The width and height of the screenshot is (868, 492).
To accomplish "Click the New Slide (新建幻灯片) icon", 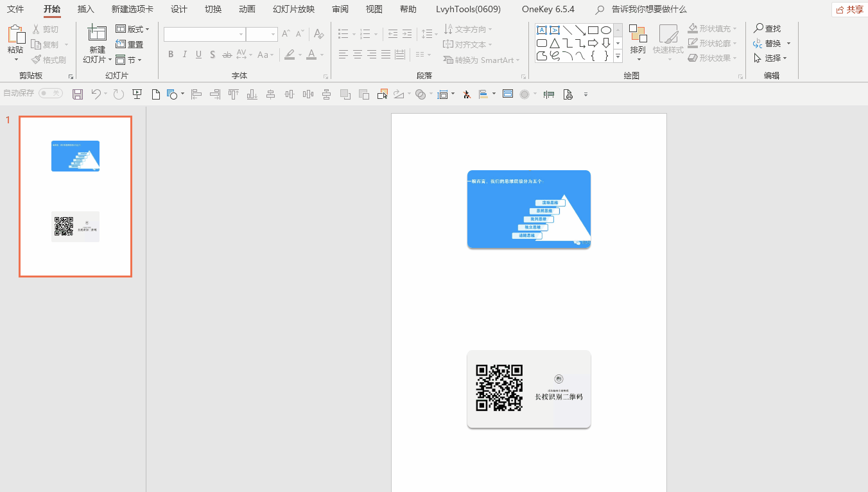I will coord(97,33).
